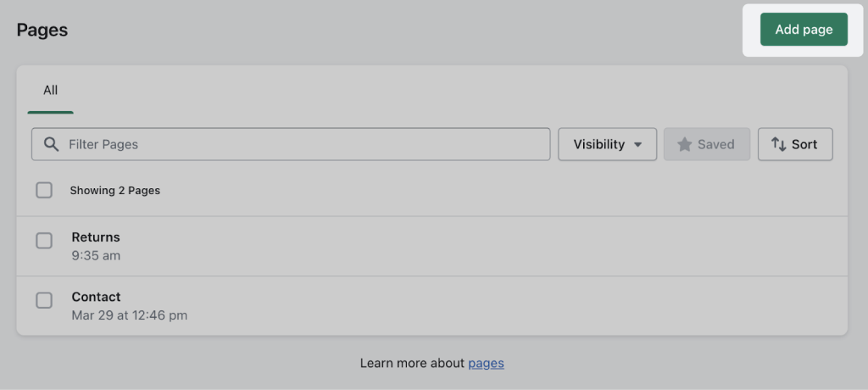Focus the Filter Pages search field
Screen dimensions: 868x390
(291, 145)
